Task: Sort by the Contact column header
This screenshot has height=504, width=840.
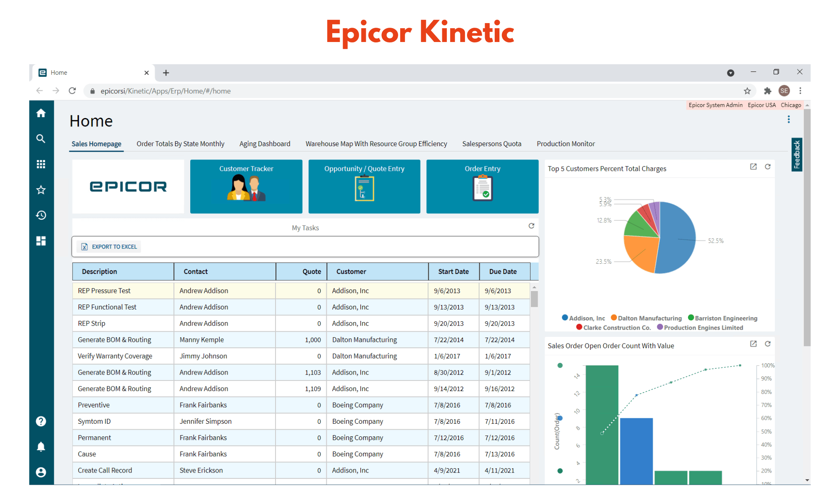Action: pos(225,271)
